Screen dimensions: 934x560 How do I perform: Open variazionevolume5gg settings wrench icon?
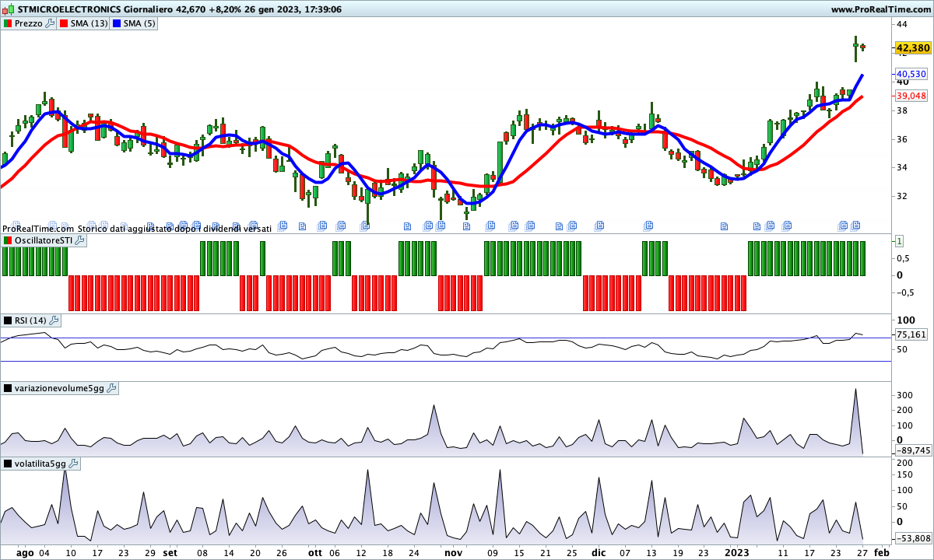(x=111, y=387)
